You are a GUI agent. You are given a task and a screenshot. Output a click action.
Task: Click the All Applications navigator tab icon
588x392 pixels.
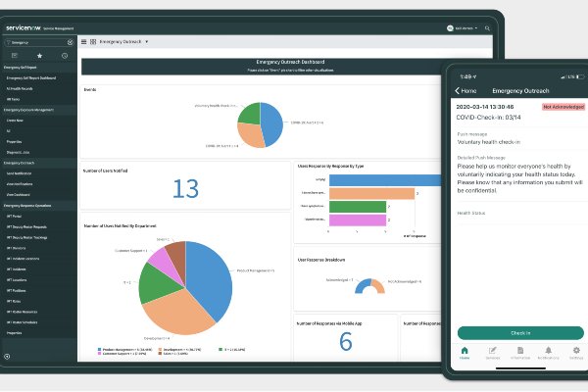16,57
